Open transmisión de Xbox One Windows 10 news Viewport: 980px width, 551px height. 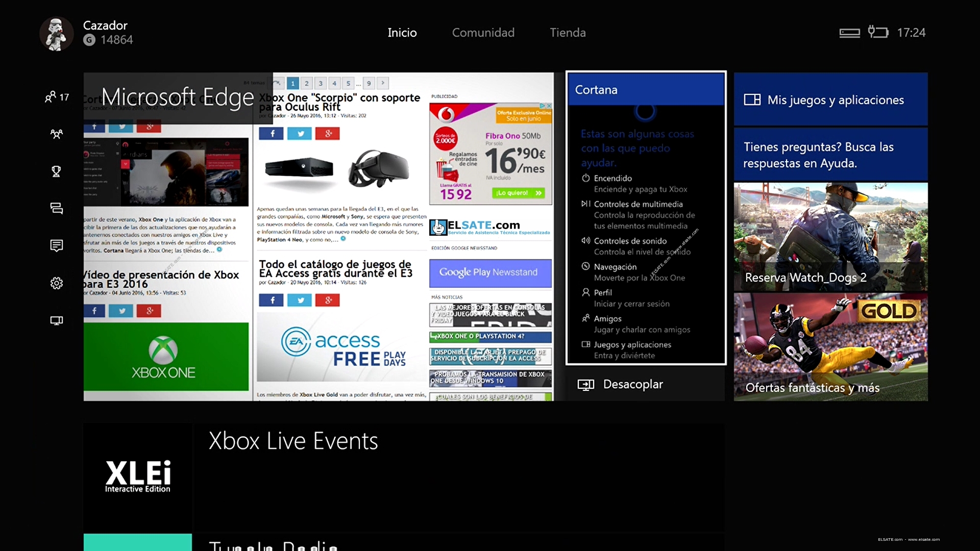490,378
